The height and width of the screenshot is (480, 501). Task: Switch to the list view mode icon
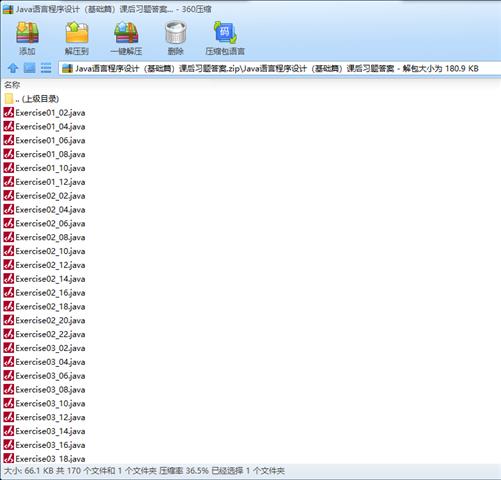click(46, 68)
